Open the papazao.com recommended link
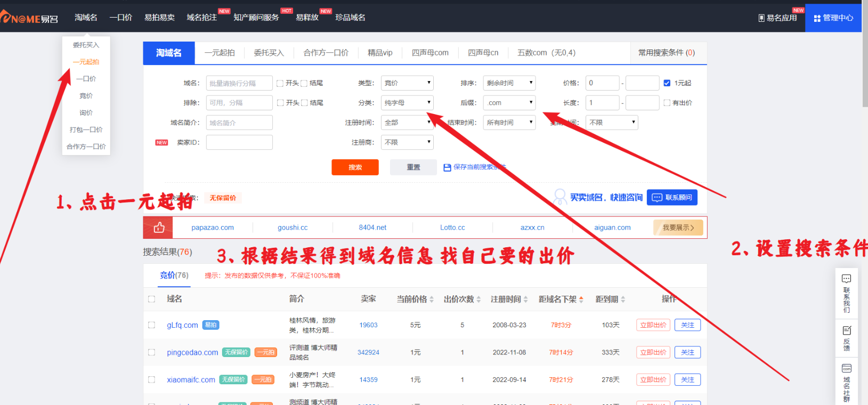The height and width of the screenshot is (405, 868). (213, 228)
